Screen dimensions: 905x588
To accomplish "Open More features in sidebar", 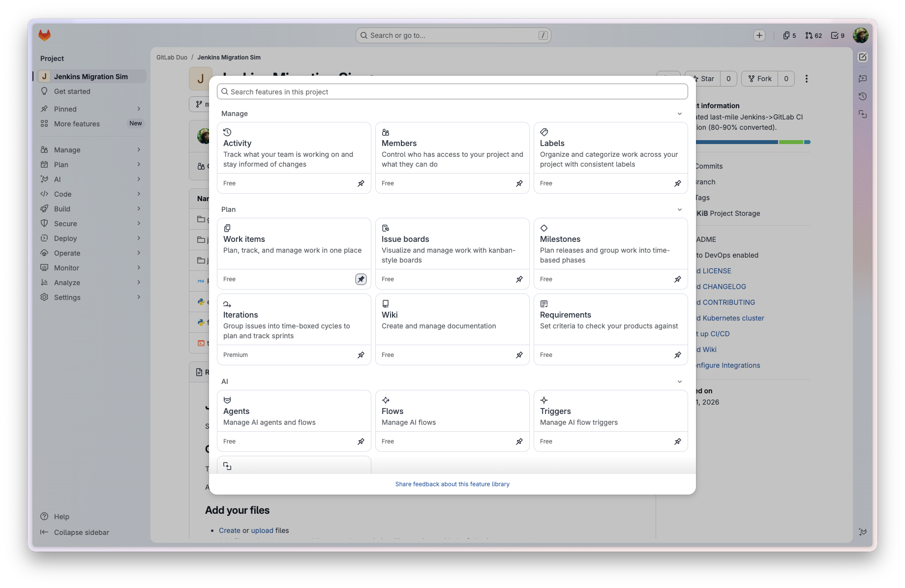I will tap(91, 124).
